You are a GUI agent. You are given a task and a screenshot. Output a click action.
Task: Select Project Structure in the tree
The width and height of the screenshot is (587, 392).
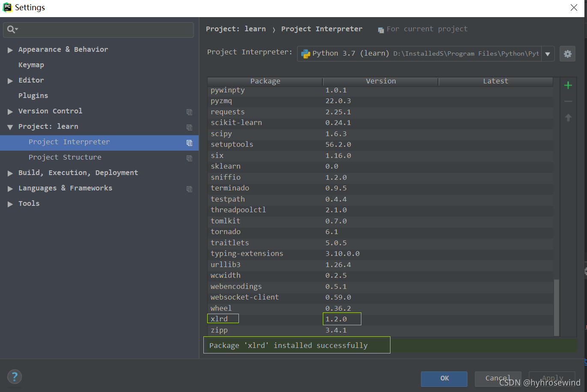(99, 158)
